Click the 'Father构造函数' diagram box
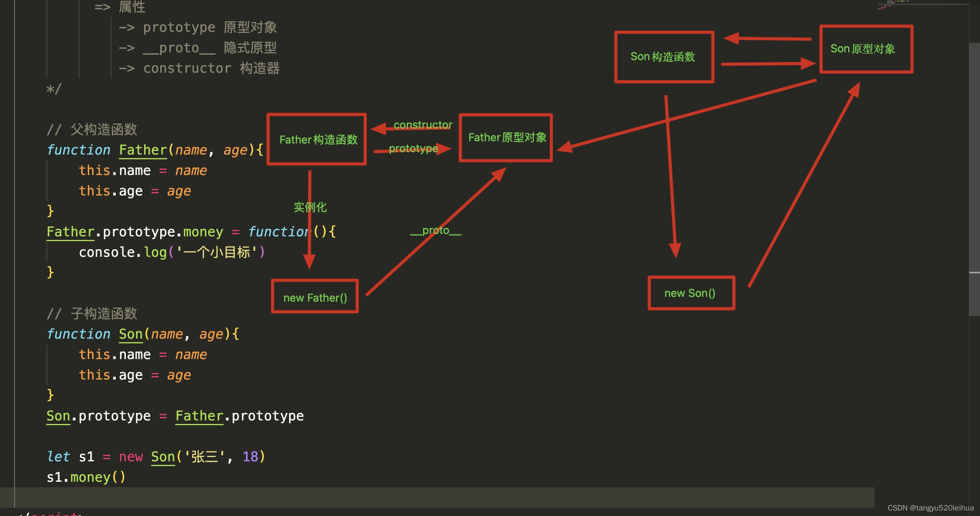 tap(317, 139)
